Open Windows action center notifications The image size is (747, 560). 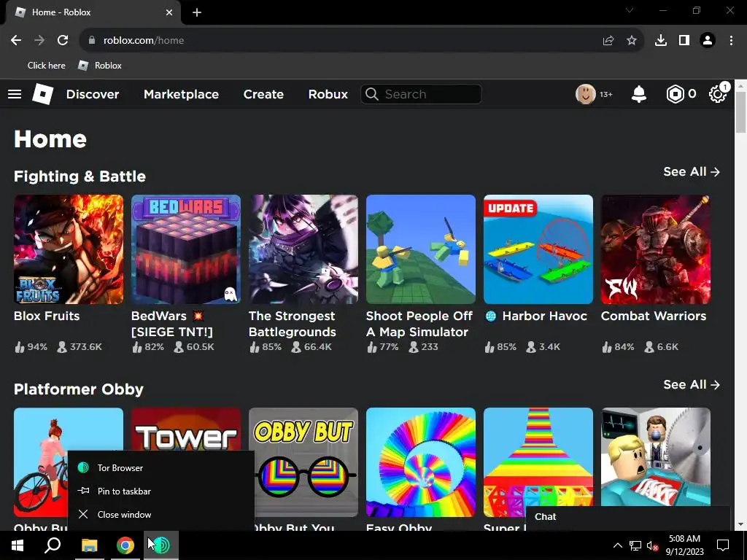[723, 545]
